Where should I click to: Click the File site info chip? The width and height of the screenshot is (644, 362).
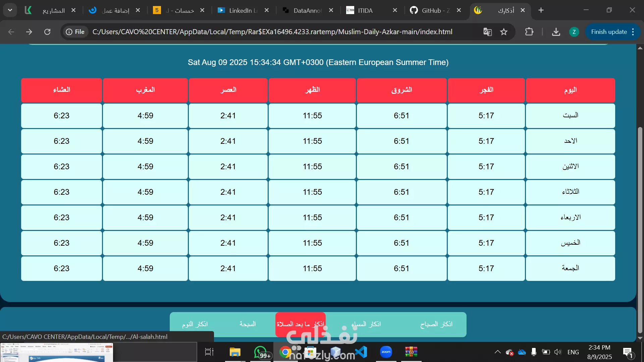click(x=75, y=32)
